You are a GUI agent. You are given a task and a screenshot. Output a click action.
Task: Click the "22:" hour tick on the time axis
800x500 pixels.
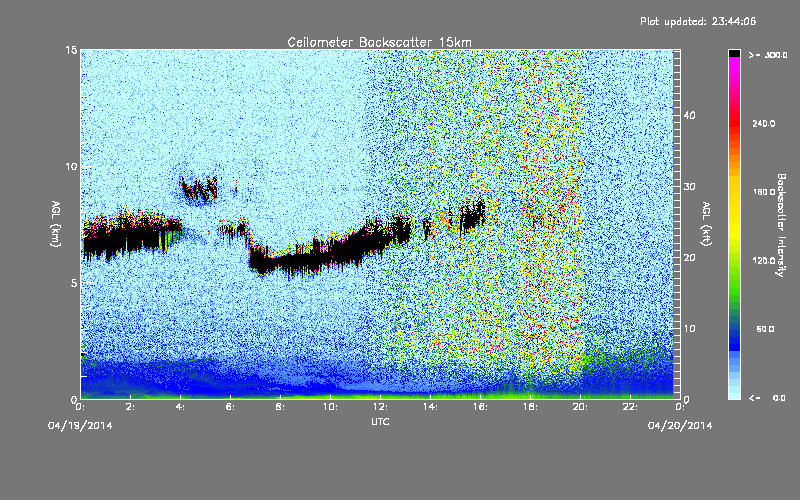coord(630,407)
